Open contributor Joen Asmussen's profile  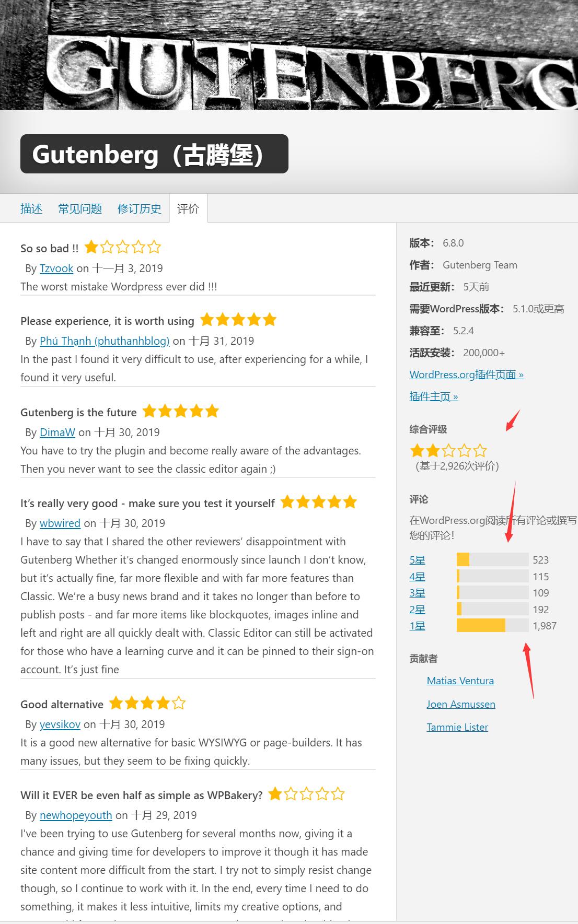coord(461,704)
